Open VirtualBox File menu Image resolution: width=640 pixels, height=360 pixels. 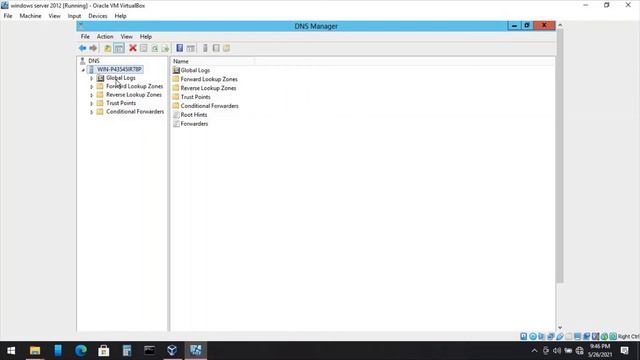tap(8, 16)
